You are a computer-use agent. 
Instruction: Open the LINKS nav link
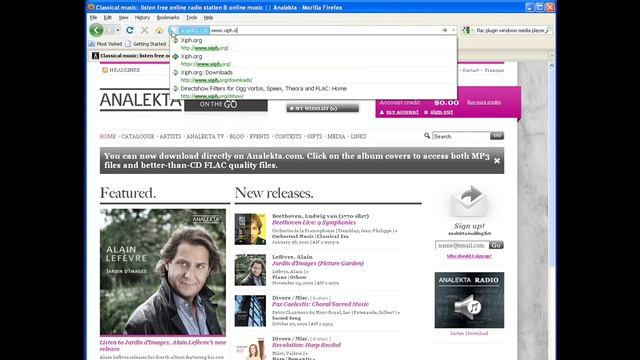click(x=358, y=136)
